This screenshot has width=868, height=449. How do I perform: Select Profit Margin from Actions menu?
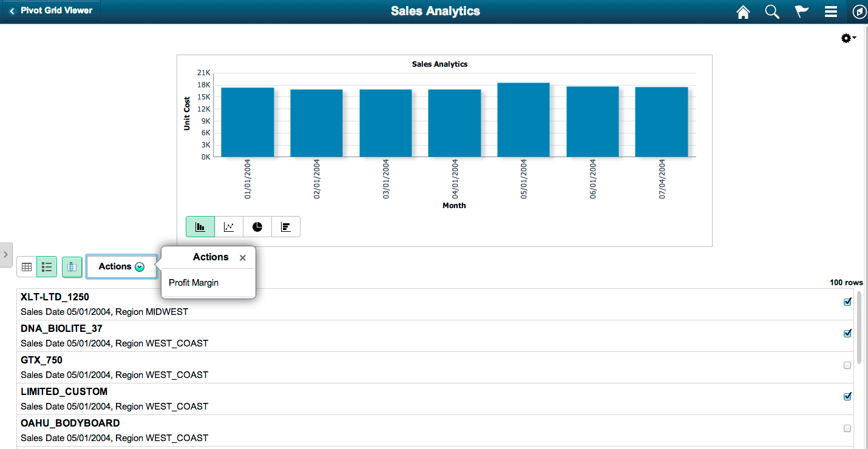click(194, 282)
